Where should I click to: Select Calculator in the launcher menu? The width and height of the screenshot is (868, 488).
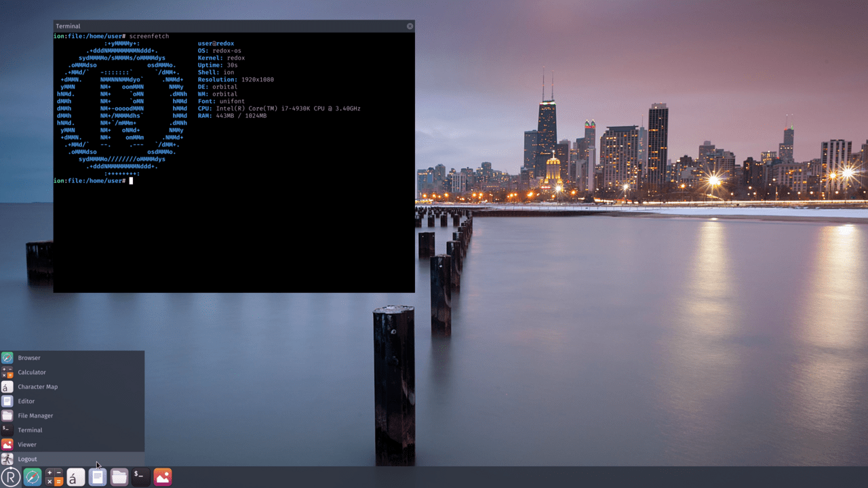click(x=33, y=372)
